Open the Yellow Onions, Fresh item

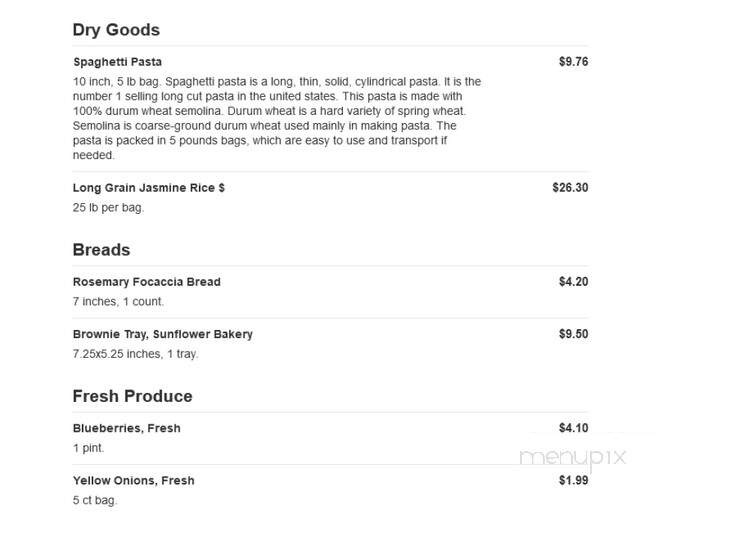tap(134, 481)
